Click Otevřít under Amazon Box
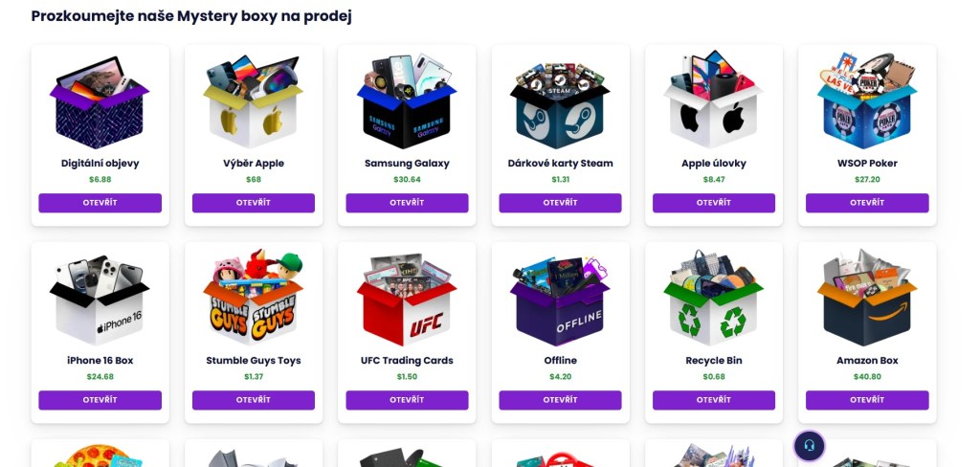The width and height of the screenshot is (980, 467). [x=867, y=400]
